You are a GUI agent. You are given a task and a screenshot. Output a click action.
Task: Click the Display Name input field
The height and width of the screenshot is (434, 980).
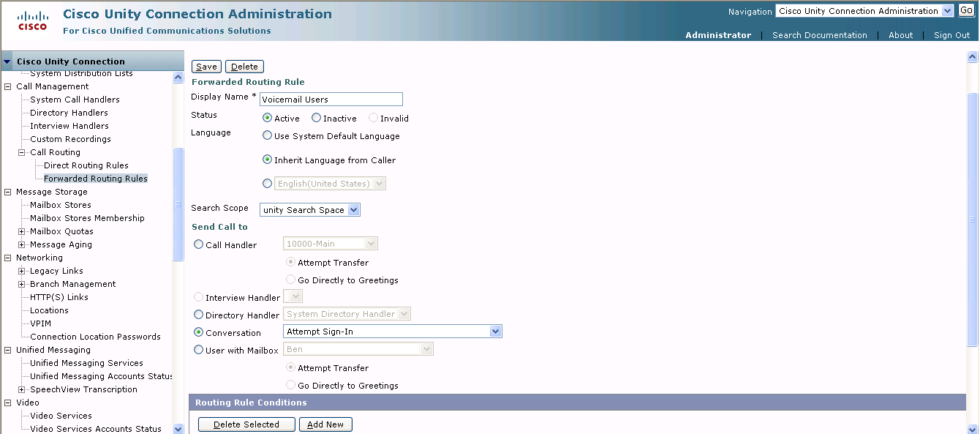pos(331,99)
